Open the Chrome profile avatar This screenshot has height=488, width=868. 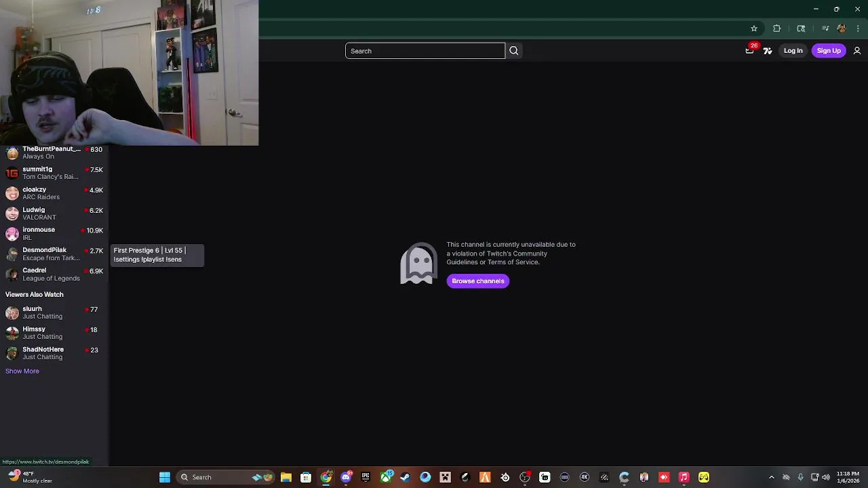click(842, 28)
